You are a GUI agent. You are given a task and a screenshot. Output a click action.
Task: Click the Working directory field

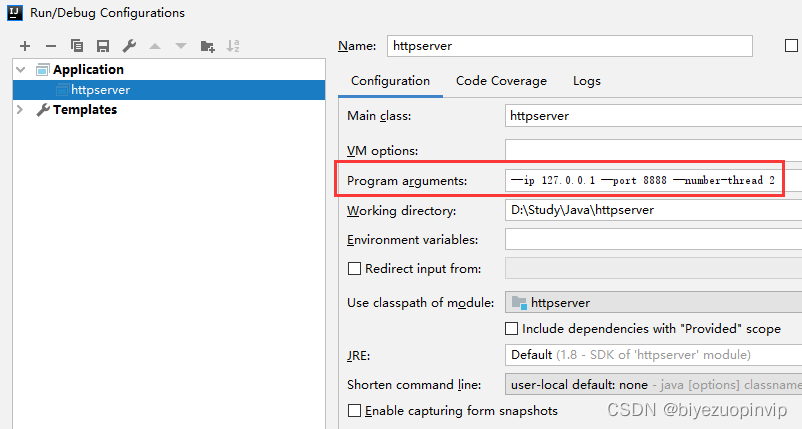[653, 210]
